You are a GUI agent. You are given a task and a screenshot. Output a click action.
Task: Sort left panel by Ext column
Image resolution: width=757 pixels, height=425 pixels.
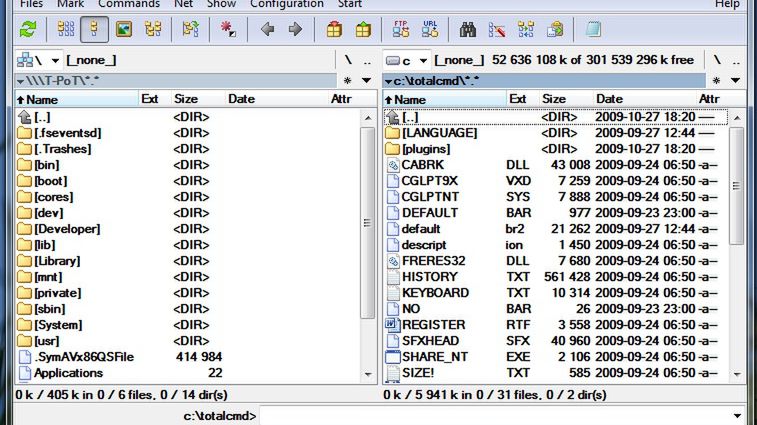154,99
